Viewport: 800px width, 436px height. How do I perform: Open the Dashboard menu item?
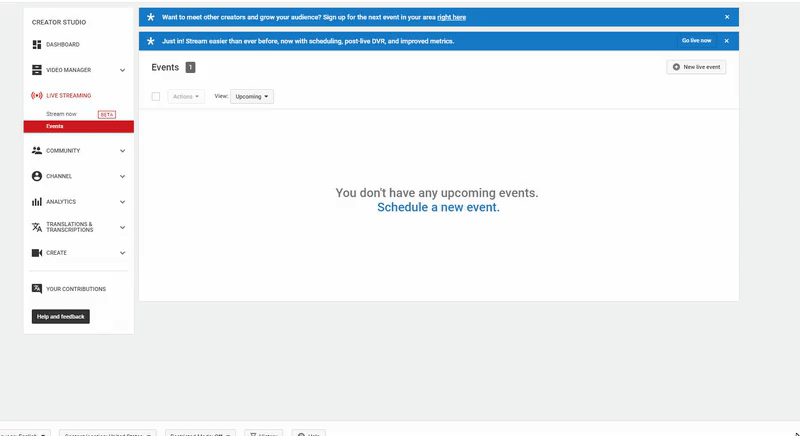pyautogui.click(x=63, y=44)
